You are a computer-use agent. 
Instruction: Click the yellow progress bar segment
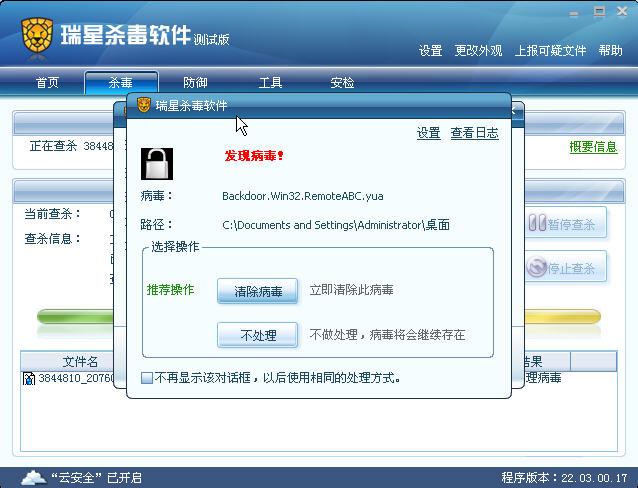click(x=563, y=317)
